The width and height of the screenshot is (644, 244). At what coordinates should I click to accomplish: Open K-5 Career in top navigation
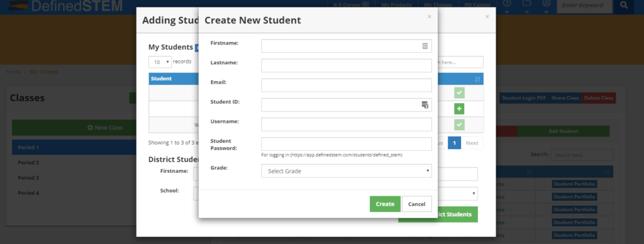352,5
